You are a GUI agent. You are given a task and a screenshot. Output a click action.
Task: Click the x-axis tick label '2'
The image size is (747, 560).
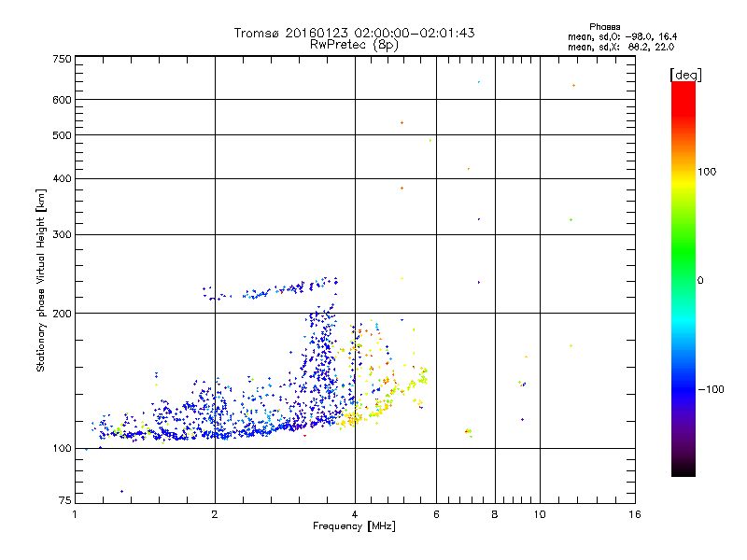215,514
